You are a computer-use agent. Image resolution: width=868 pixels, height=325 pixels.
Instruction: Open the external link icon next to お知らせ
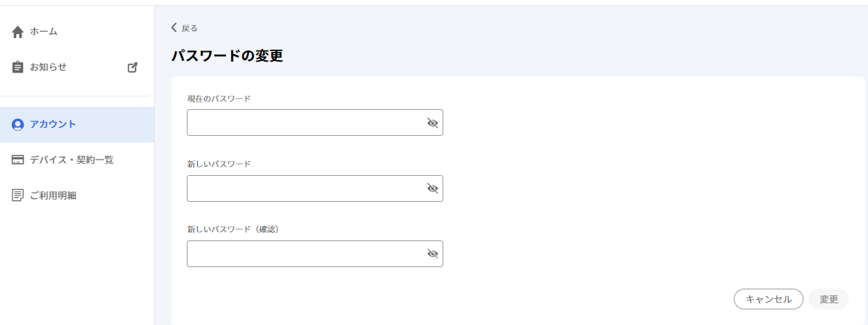[x=132, y=67]
